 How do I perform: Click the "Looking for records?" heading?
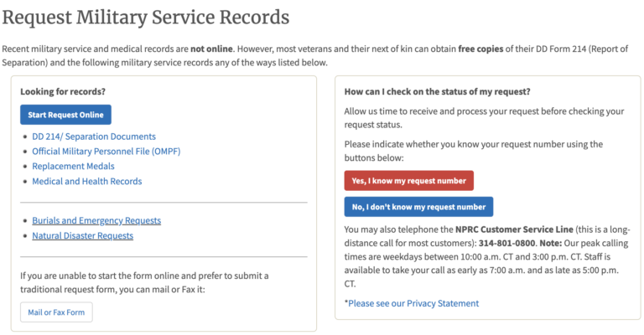[63, 91]
